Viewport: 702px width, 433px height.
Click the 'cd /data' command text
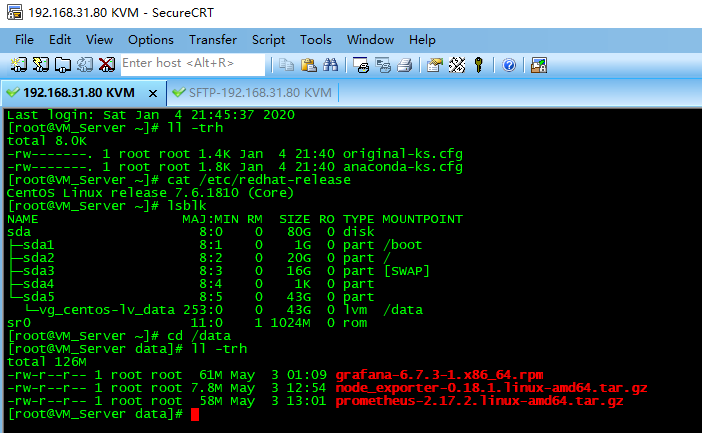tap(199, 336)
